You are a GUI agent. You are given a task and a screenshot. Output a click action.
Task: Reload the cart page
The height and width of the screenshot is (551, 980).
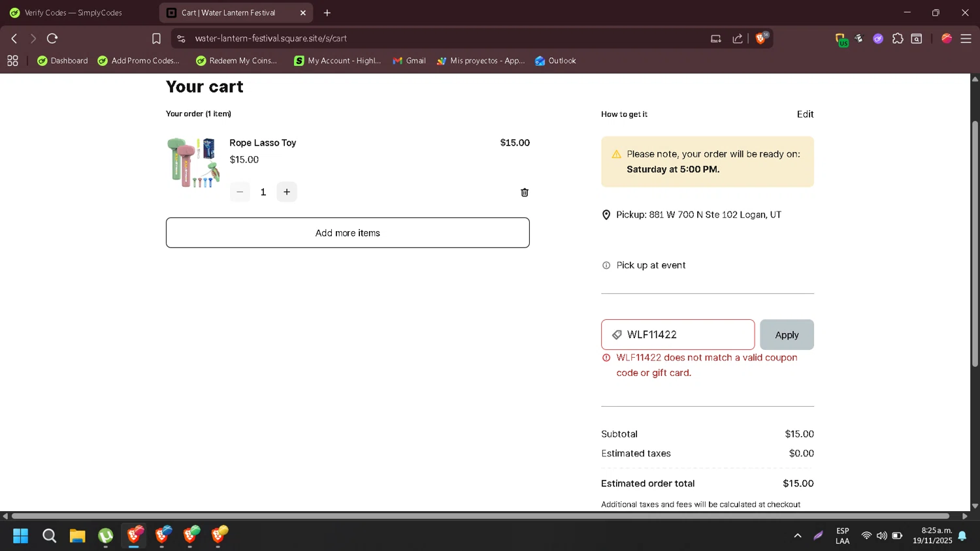point(52,39)
